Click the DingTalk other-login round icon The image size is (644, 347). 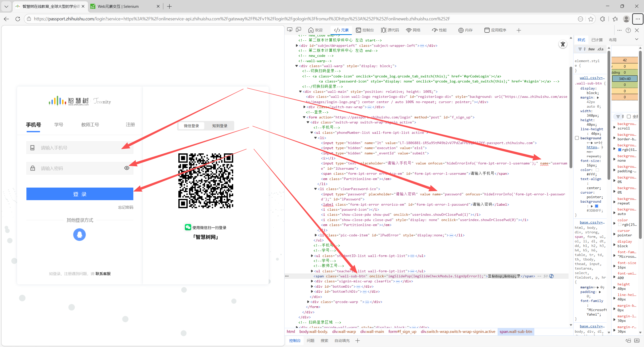pyautogui.click(x=79, y=235)
